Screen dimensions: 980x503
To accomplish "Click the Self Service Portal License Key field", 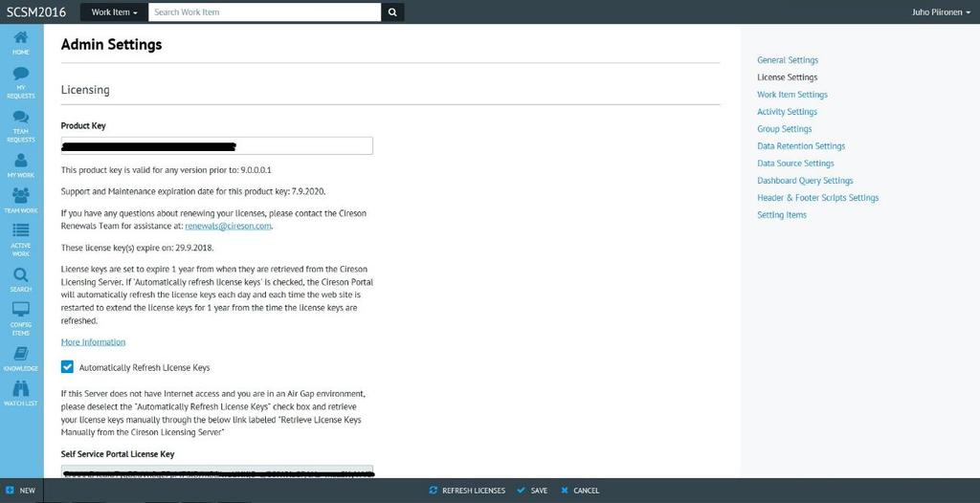I will click(217, 471).
